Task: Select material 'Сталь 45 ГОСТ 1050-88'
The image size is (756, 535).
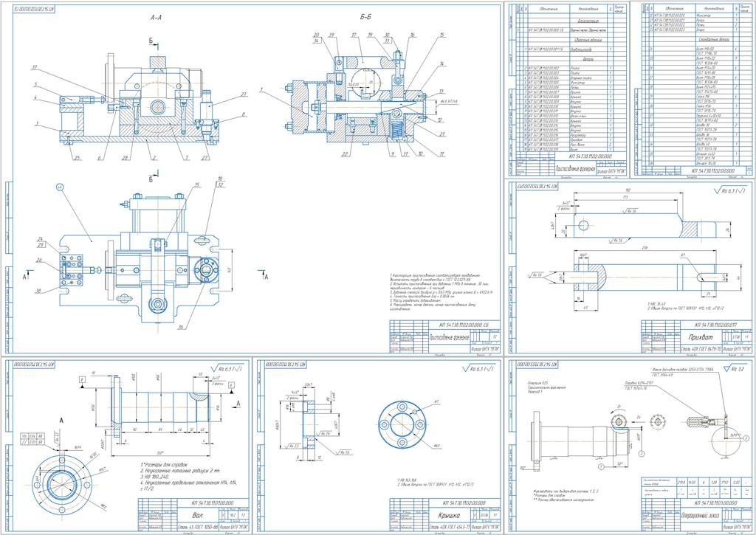Action: click(x=196, y=528)
